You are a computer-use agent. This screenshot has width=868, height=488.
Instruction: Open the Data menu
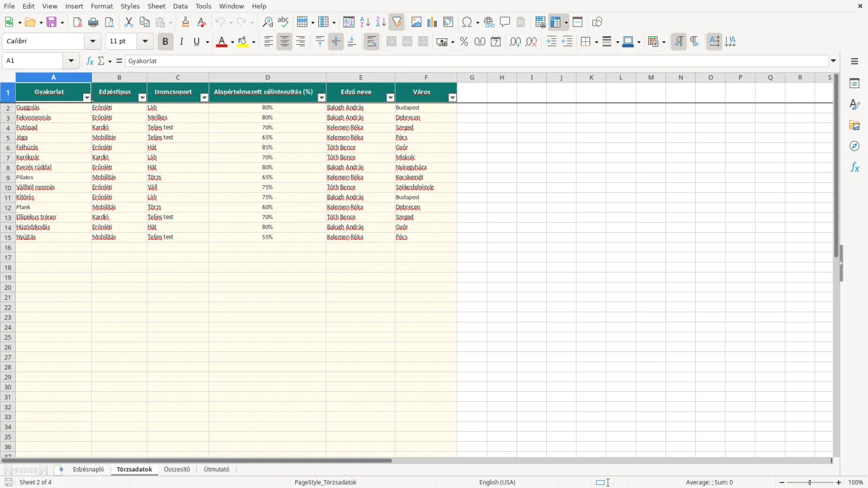click(x=180, y=6)
